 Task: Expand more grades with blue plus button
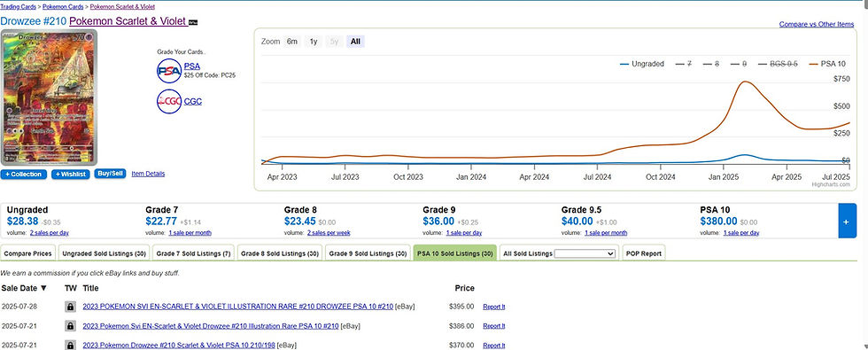(x=848, y=221)
